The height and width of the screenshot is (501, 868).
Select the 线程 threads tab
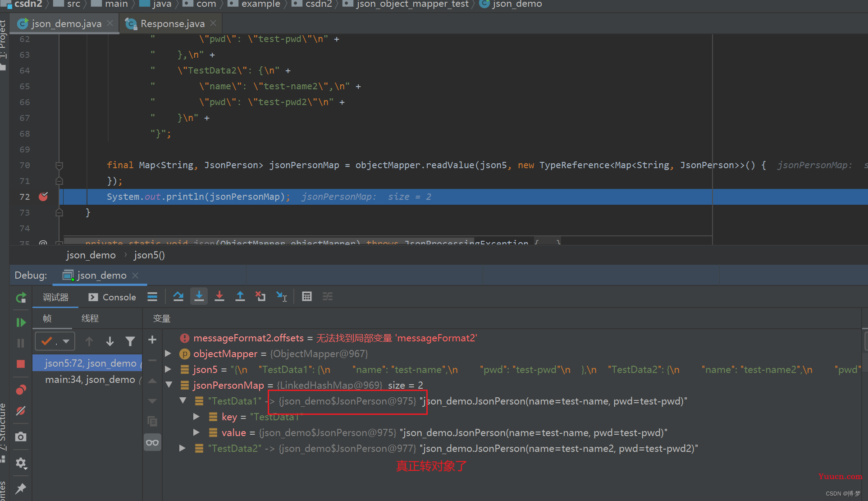click(90, 318)
